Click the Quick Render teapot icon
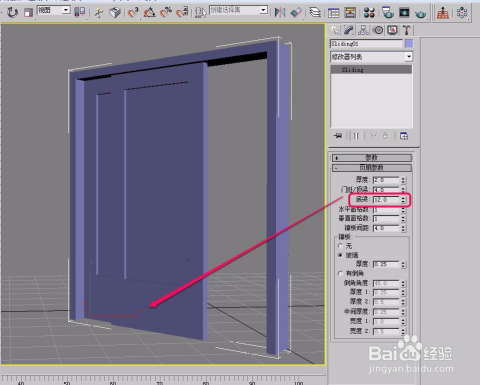Image resolution: width=480 pixels, height=385 pixels. pos(421,13)
